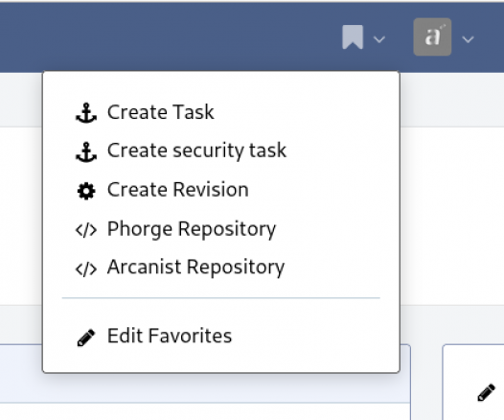Click the pencil icon beside Edit Favorites
This screenshot has width=504, height=420.
click(86, 338)
